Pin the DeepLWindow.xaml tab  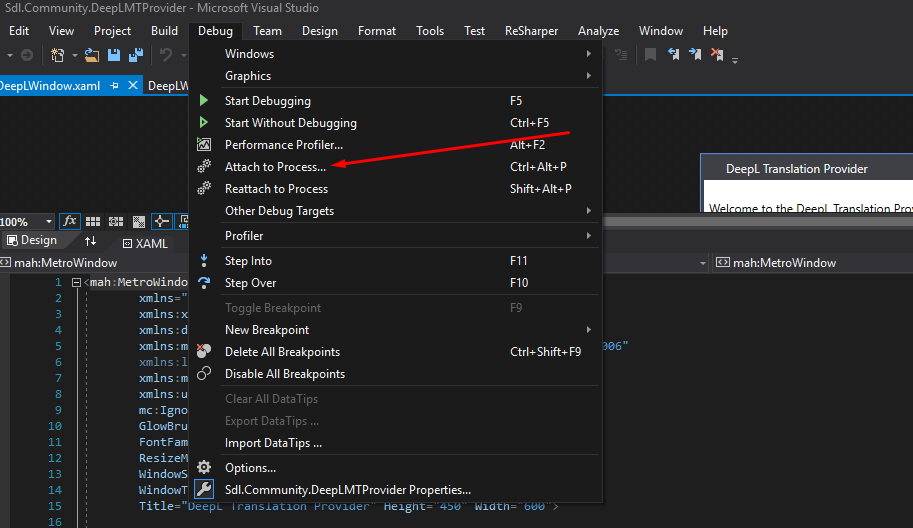pos(114,86)
